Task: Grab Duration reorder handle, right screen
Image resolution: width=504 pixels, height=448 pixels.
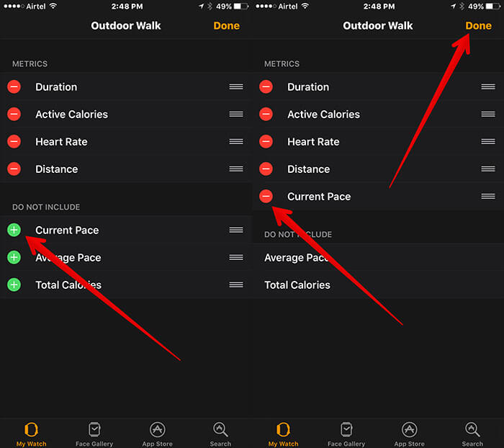Action: (488, 87)
